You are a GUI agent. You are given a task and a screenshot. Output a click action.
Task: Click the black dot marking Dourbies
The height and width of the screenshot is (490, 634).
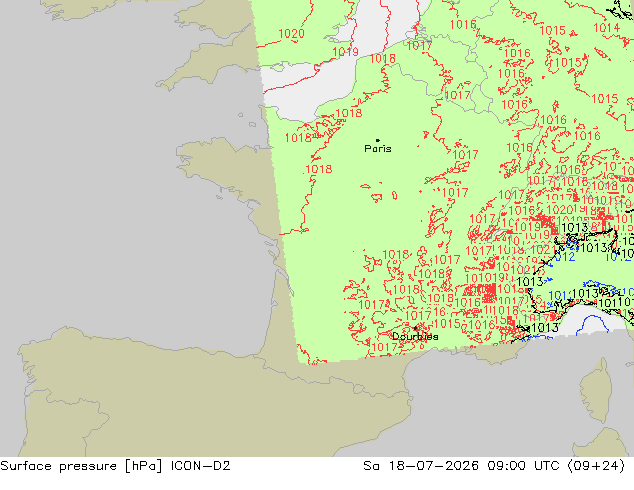[415, 328]
